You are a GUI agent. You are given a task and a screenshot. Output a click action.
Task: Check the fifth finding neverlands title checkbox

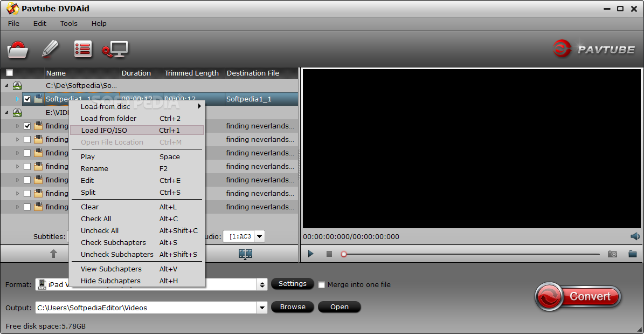pyautogui.click(x=27, y=180)
